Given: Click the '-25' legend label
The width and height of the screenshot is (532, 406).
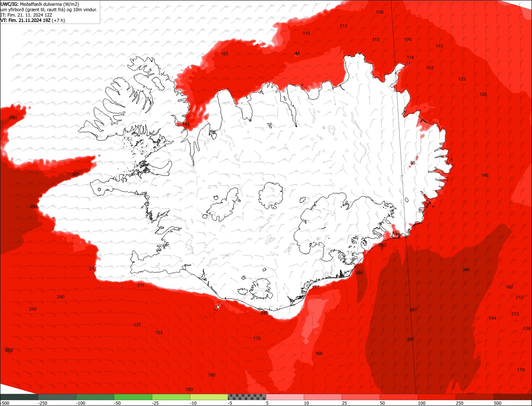Looking at the screenshot, I should pos(156,403).
